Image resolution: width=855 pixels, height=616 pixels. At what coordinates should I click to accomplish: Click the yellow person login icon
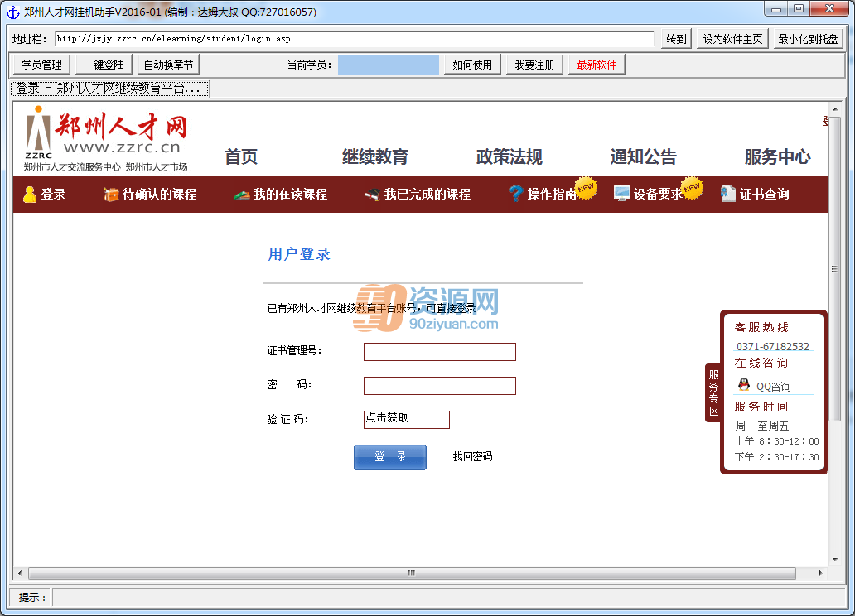coord(30,194)
